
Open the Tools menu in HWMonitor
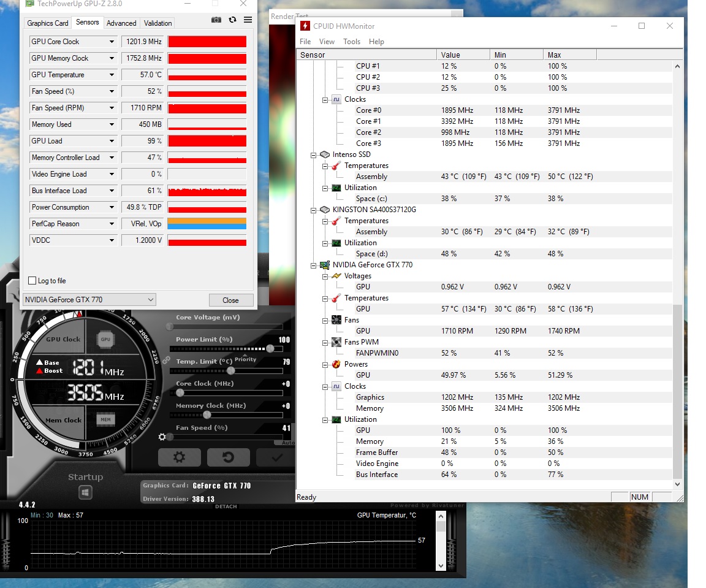pyautogui.click(x=352, y=42)
